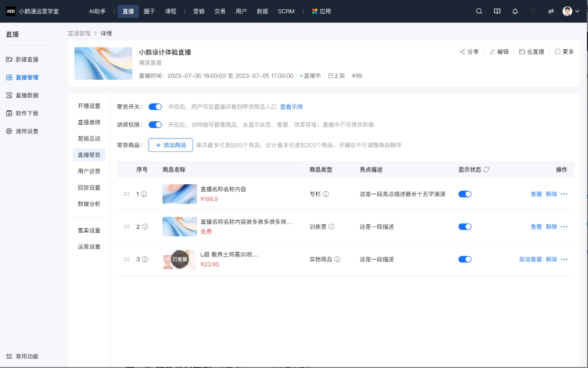588x368 pixels.
Task: Click the documentation book icon in top bar
Action: (x=497, y=11)
